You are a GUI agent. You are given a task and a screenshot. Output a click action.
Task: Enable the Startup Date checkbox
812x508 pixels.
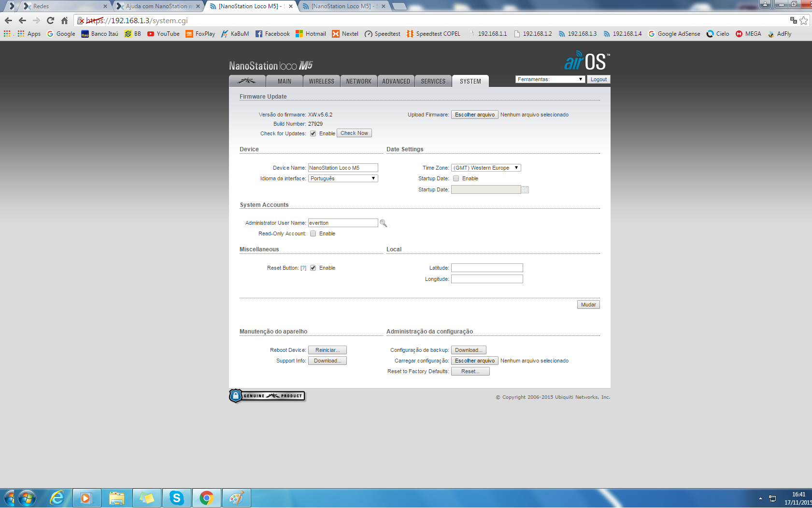(456, 178)
